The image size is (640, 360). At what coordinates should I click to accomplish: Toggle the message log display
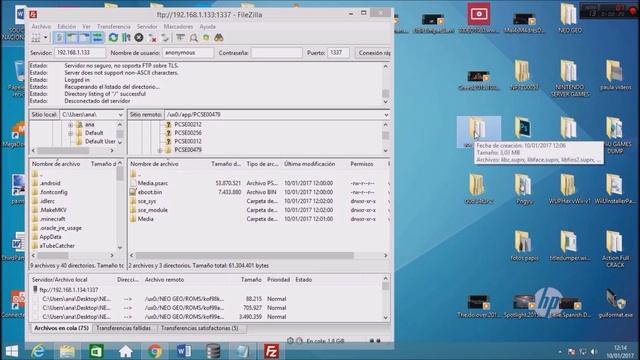59,38
